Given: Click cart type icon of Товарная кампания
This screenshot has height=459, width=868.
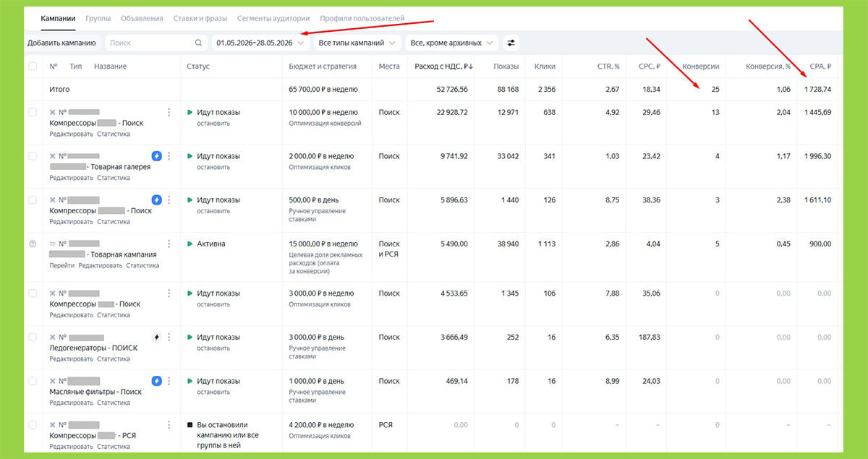Looking at the screenshot, I should 52,244.
